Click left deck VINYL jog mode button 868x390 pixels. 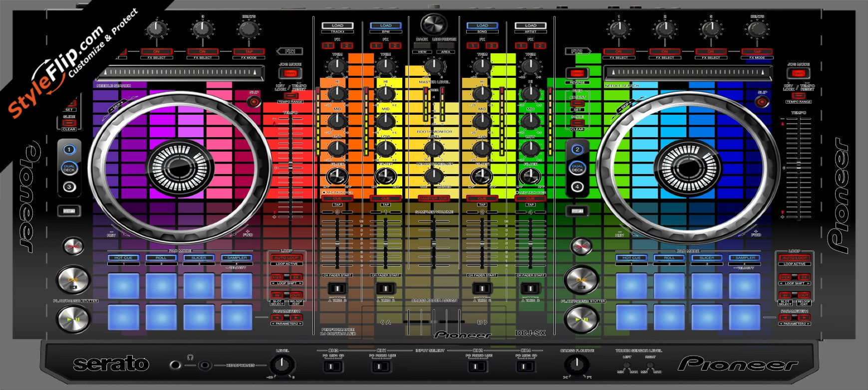click(290, 73)
